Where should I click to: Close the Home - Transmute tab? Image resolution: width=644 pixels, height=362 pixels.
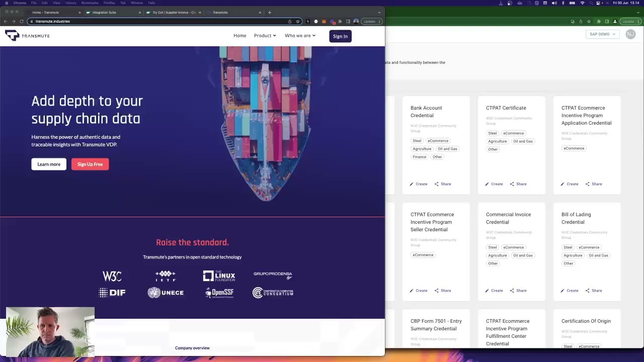[79, 12]
